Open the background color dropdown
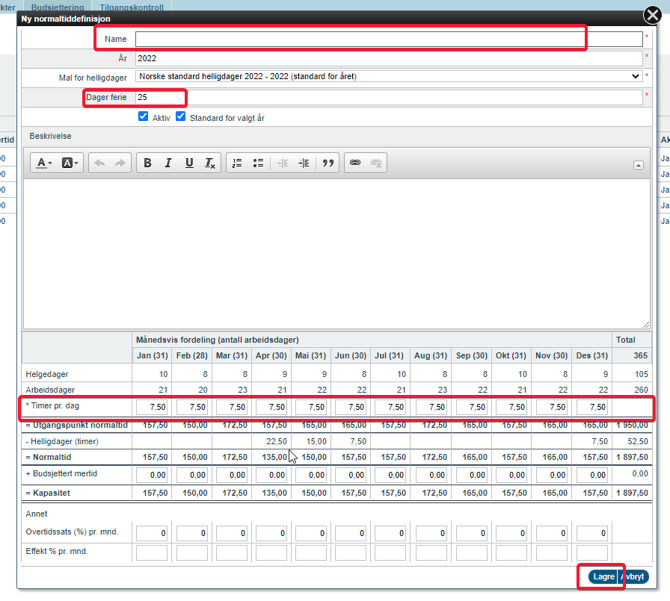Image resolution: width=670 pixels, height=601 pixels. (70, 163)
